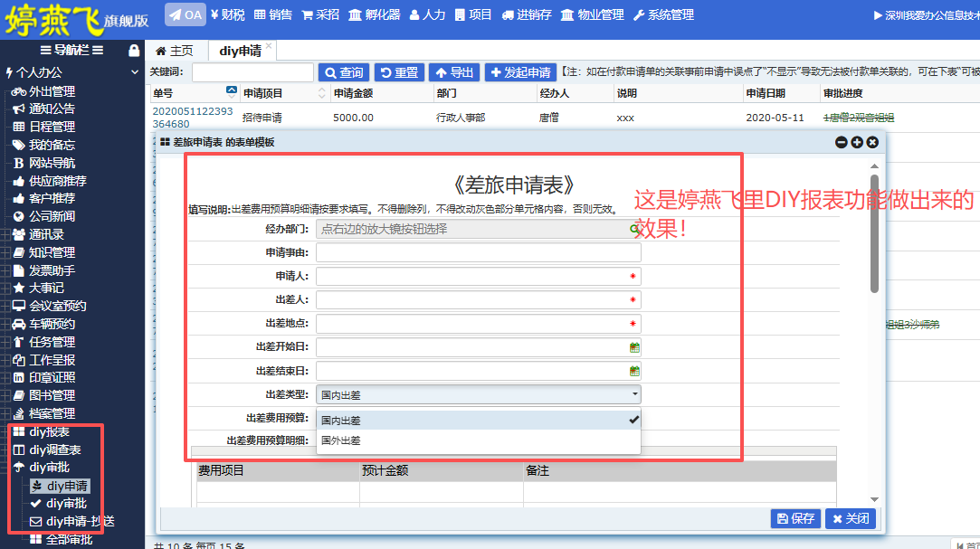The height and width of the screenshot is (549, 980).
Task: Close the form with 关闭 button
Action: (851, 518)
